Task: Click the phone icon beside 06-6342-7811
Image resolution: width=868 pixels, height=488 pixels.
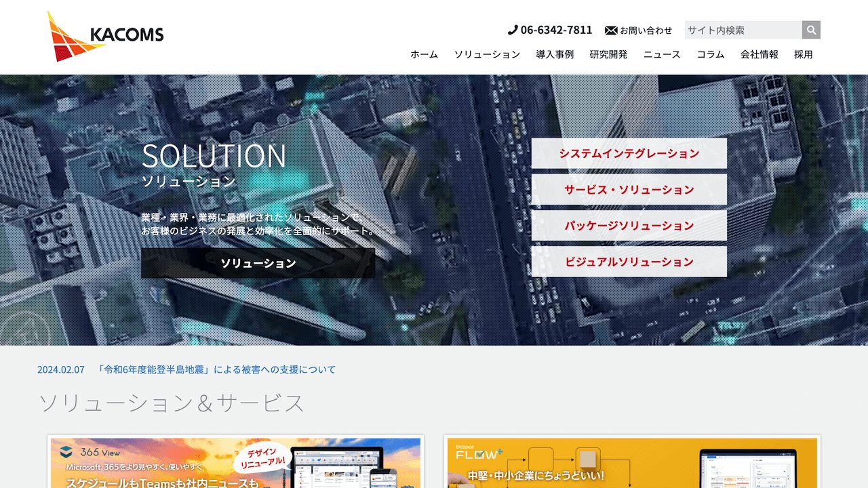Action: point(513,30)
